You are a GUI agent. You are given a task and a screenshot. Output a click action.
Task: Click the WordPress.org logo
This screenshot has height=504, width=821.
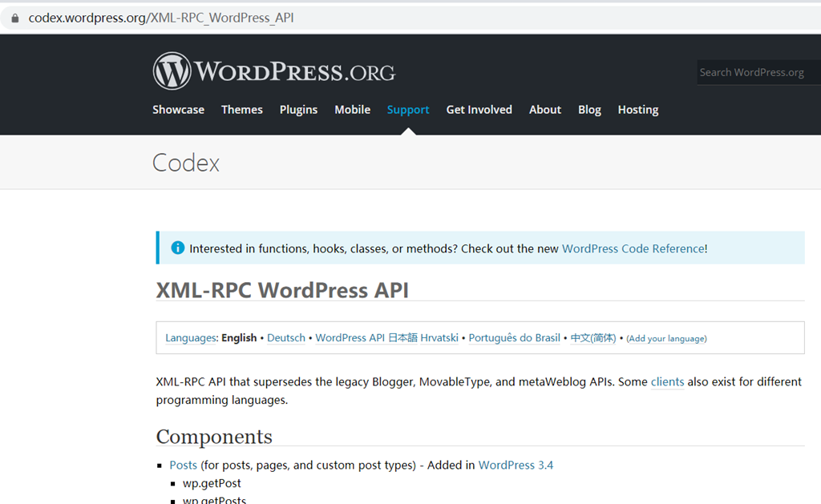274,71
